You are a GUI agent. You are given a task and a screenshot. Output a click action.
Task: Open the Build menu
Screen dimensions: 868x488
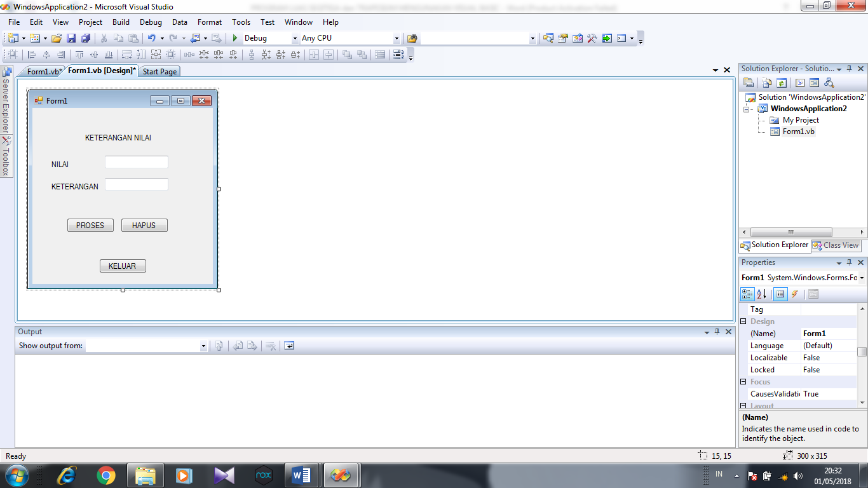coord(120,22)
